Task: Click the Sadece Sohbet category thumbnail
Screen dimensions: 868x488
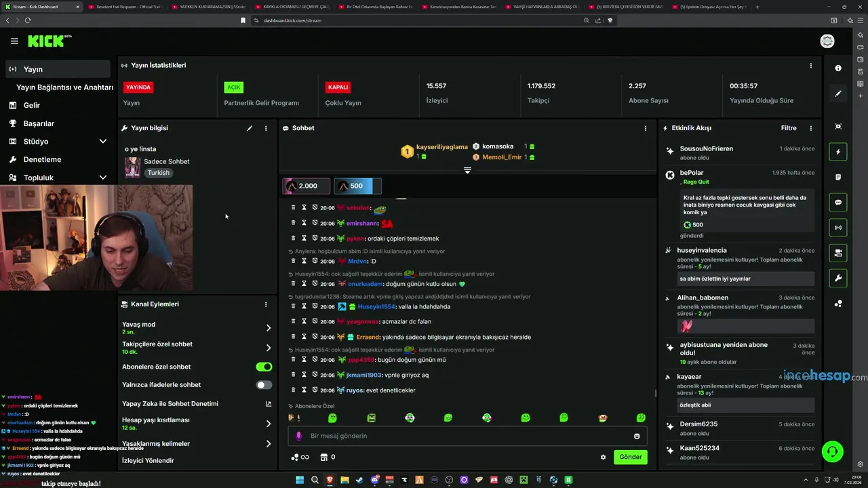Action: (x=132, y=167)
